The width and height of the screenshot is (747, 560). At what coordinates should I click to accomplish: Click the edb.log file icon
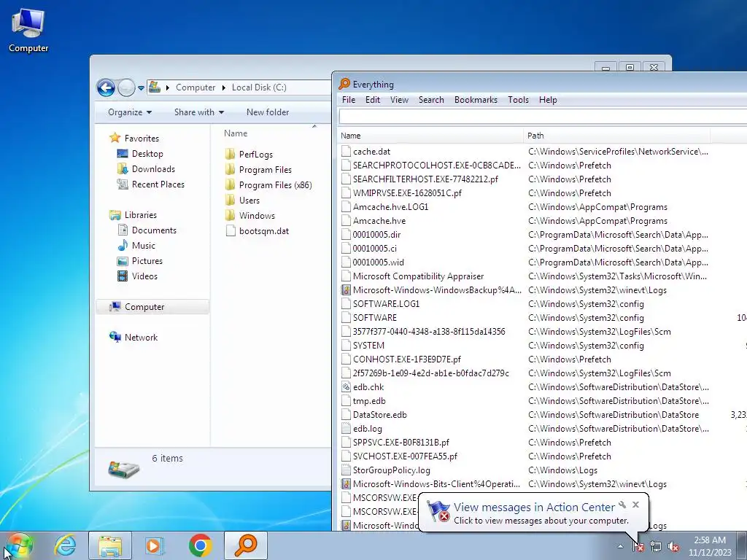pos(346,429)
